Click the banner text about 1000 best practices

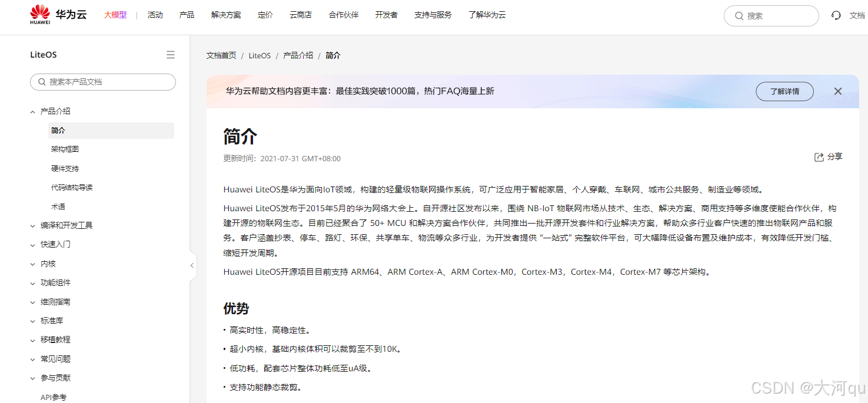pyautogui.click(x=360, y=91)
